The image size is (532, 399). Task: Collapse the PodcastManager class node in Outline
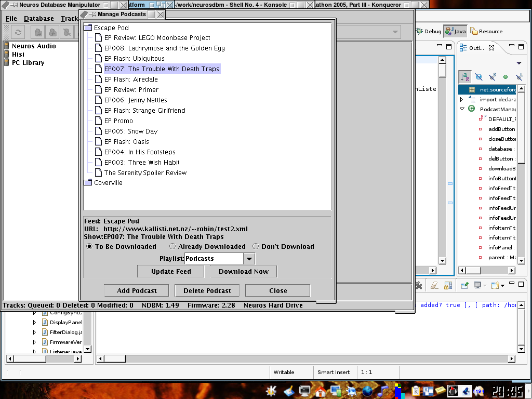(x=462, y=109)
